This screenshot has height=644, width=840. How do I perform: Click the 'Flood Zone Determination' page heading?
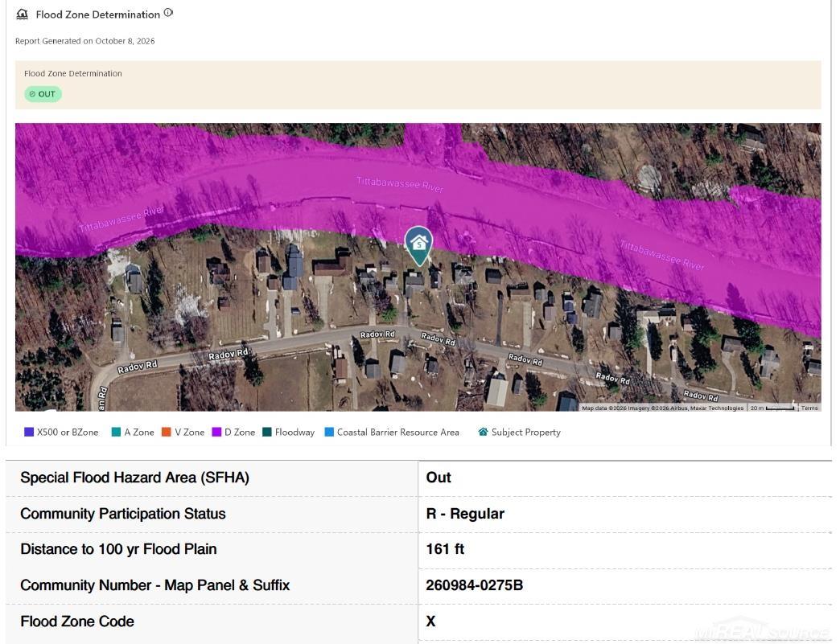98,14
